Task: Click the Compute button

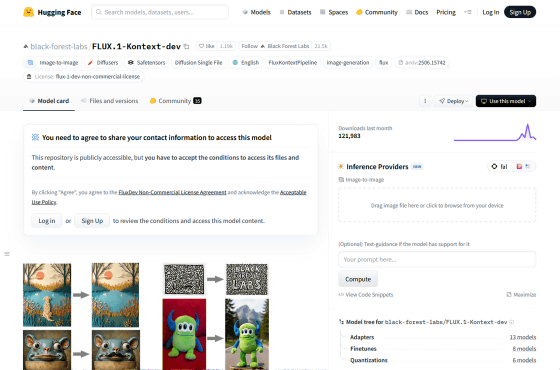Action: (358, 279)
